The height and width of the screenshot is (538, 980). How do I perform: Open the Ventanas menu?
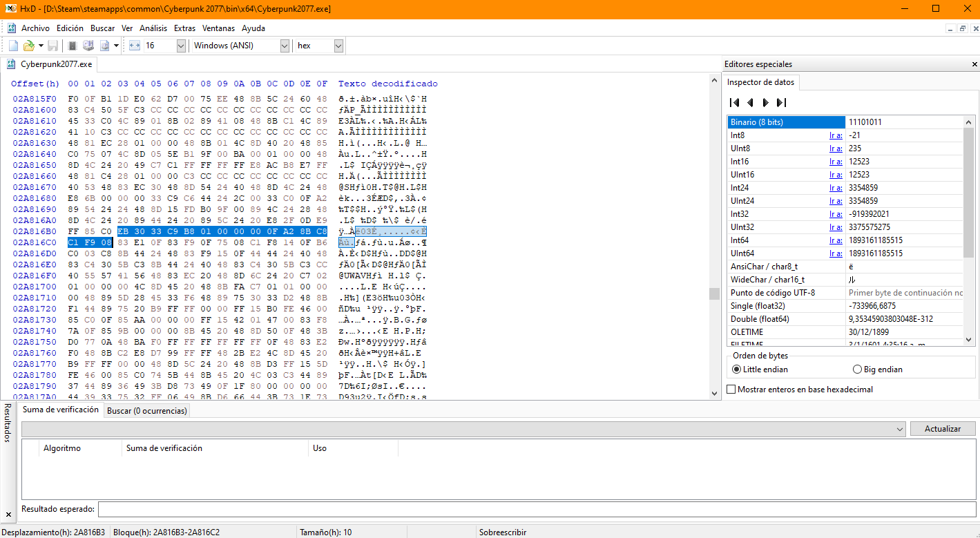click(x=219, y=28)
